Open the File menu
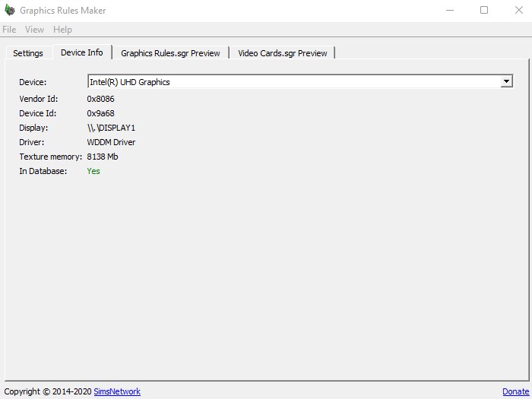The width and height of the screenshot is (532, 399). pyautogui.click(x=9, y=30)
